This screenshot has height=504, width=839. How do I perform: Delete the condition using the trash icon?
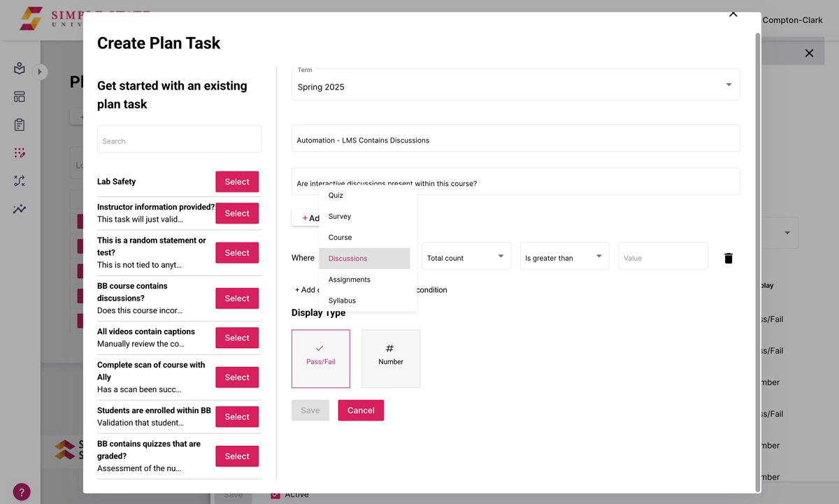tap(728, 258)
